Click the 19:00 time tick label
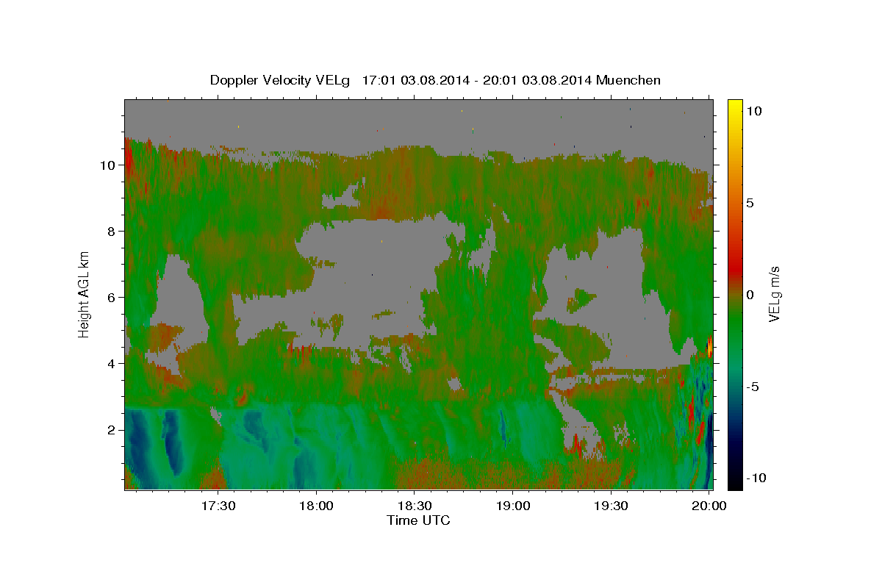The width and height of the screenshot is (882, 588). click(x=514, y=506)
